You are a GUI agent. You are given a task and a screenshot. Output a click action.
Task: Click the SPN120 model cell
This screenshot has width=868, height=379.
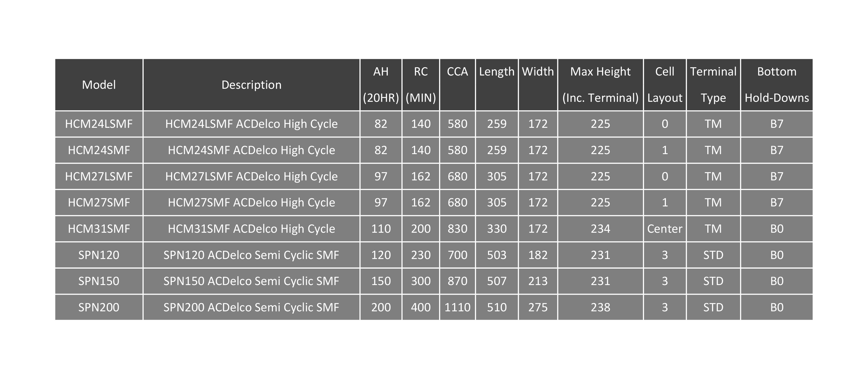99,255
